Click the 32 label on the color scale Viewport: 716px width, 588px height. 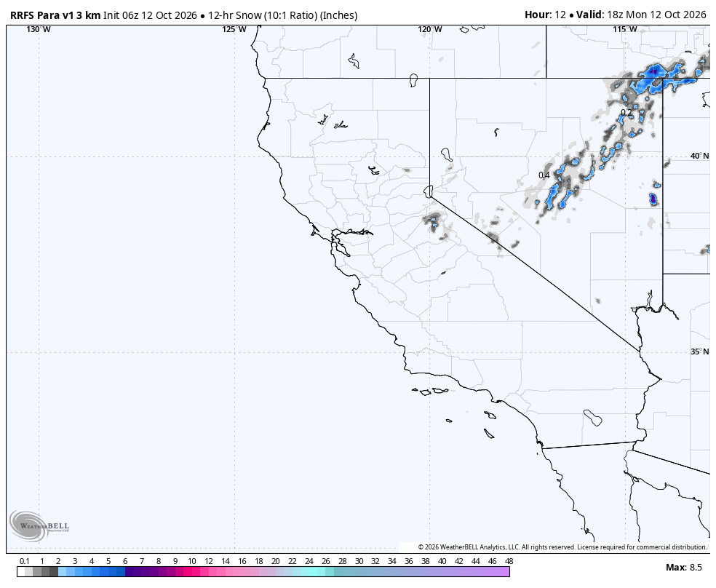click(375, 562)
